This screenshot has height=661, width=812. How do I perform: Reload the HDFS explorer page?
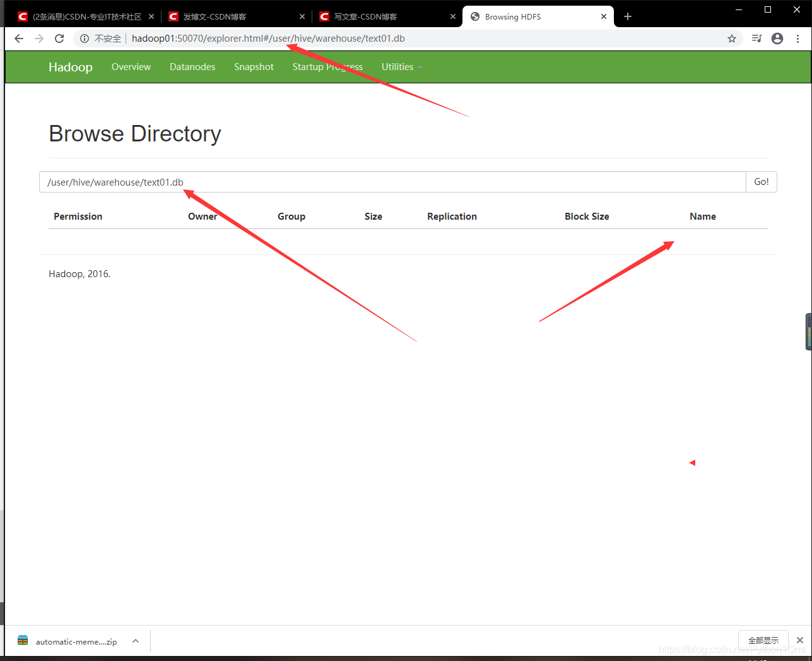pyautogui.click(x=59, y=39)
